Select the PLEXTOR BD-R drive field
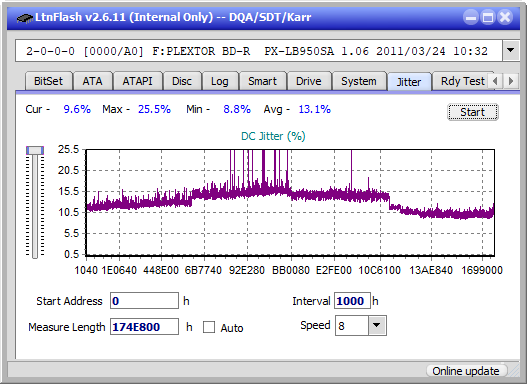Image resolution: width=527 pixels, height=384 pixels. [259, 51]
